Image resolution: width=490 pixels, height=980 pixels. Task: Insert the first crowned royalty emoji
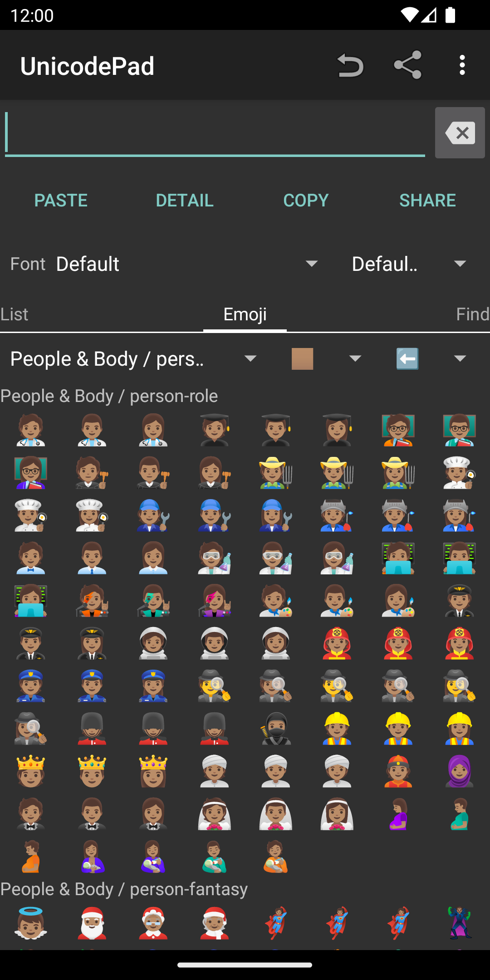point(30,771)
